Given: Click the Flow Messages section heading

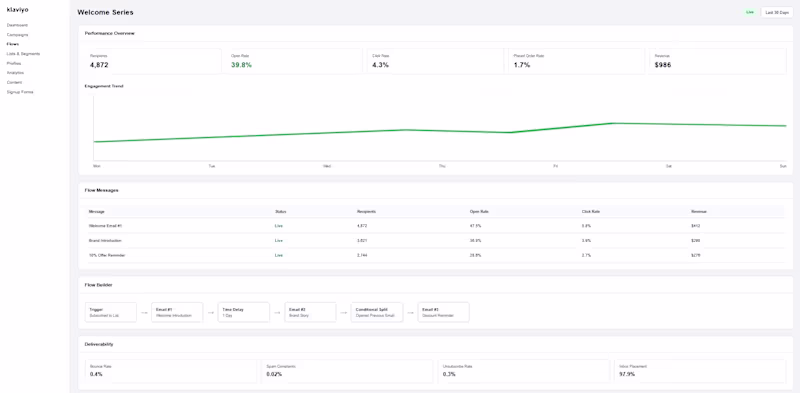Looking at the screenshot, I should coord(102,190).
